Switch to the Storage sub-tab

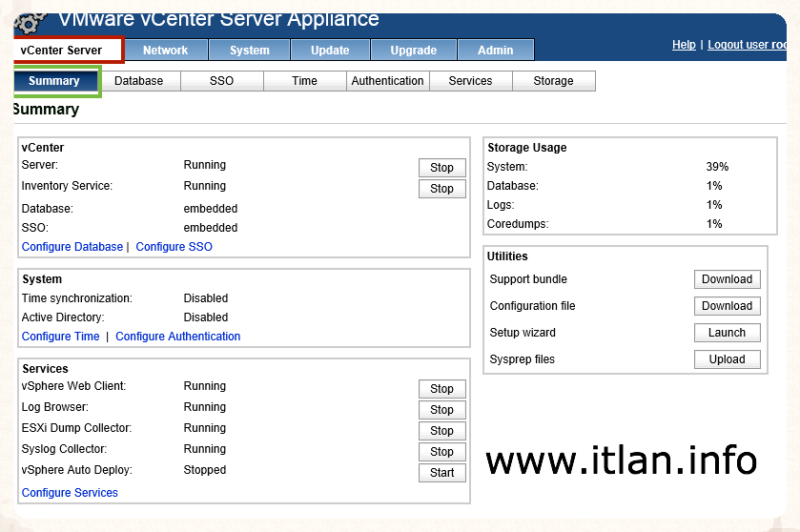(x=553, y=81)
